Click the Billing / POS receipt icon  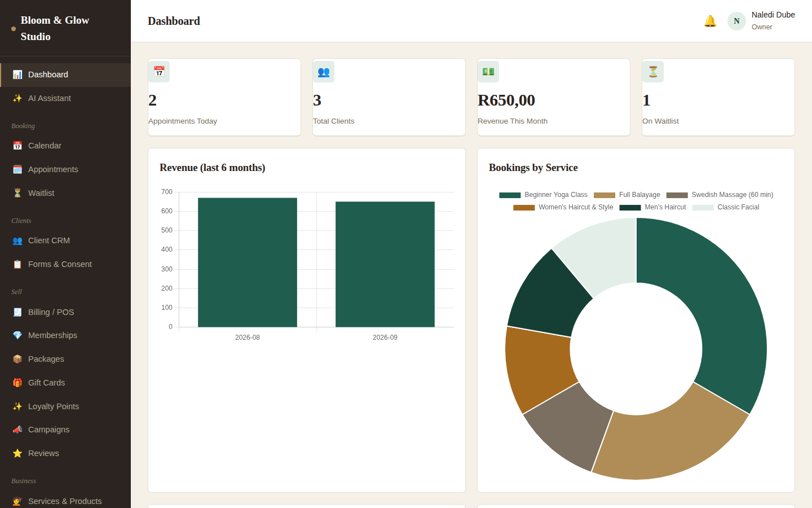pyautogui.click(x=17, y=312)
